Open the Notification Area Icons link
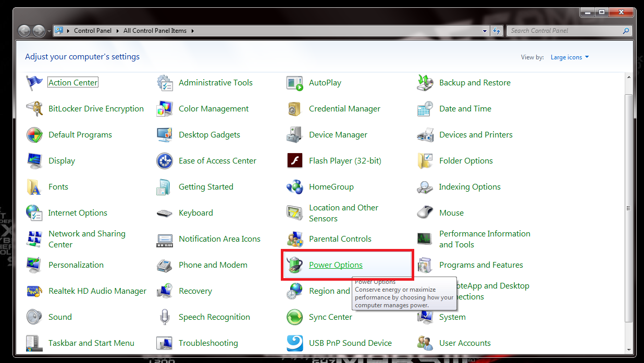644x363 pixels. (x=219, y=239)
